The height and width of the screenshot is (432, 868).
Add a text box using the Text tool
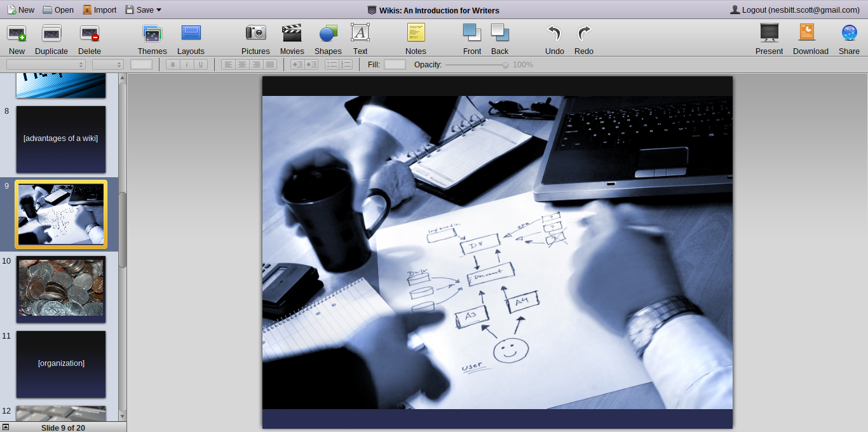click(x=360, y=38)
